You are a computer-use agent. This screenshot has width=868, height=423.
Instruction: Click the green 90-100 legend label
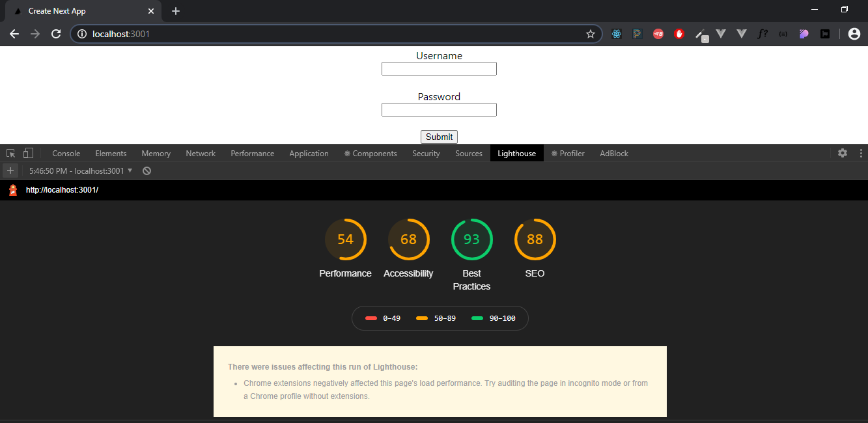pyautogui.click(x=502, y=318)
